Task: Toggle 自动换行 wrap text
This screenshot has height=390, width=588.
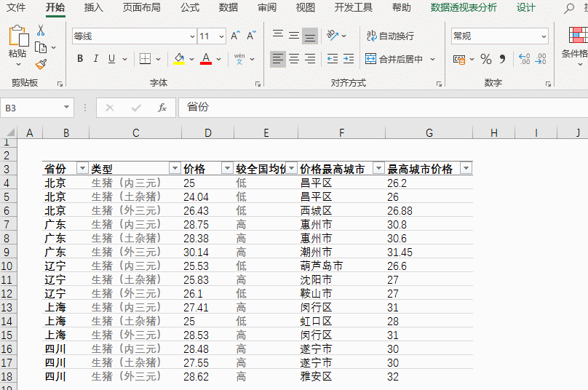Action: click(390, 36)
